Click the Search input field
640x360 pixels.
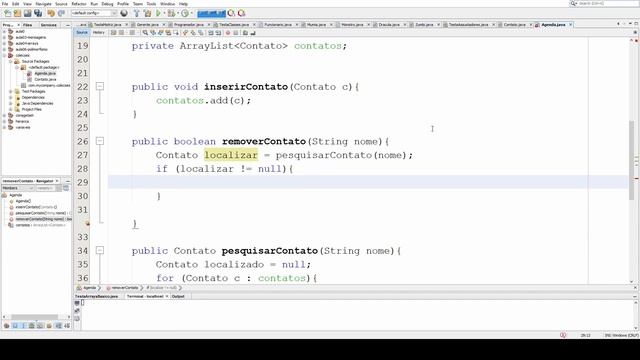point(607,3)
